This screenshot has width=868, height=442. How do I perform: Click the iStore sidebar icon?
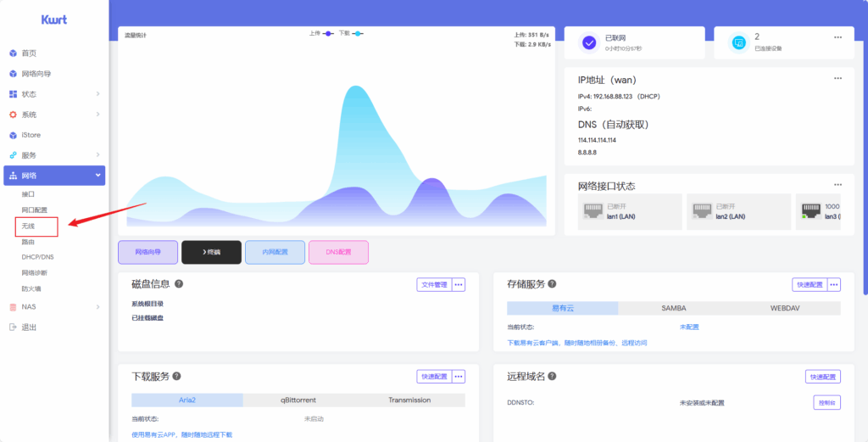13,135
